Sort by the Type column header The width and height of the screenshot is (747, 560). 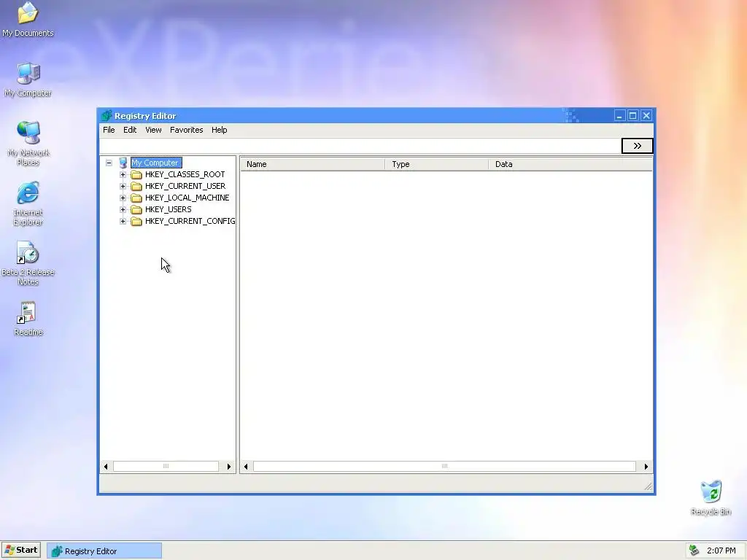point(437,164)
